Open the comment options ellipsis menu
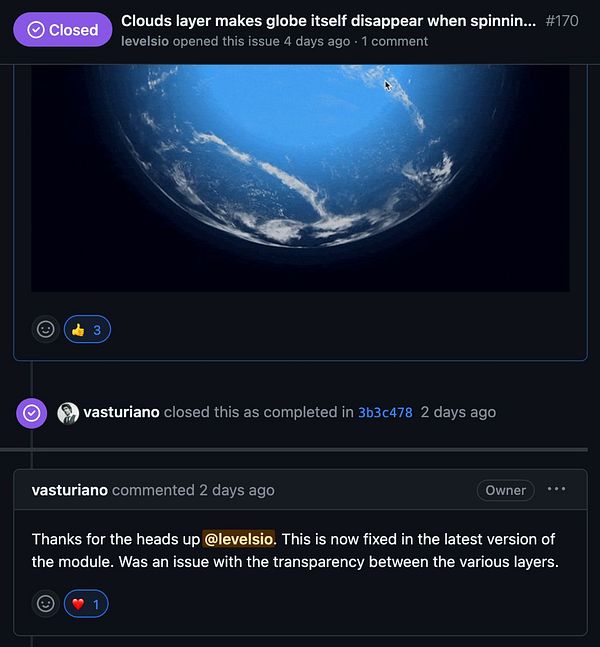This screenshot has width=600, height=647. tap(557, 489)
